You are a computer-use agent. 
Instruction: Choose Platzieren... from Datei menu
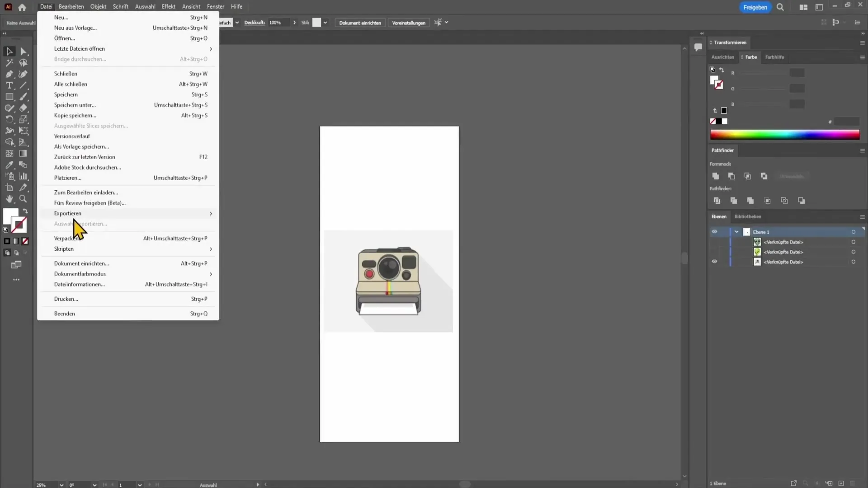(x=128, y=178)
